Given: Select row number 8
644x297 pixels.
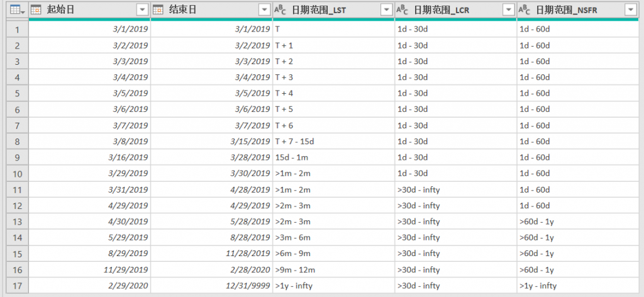Looking at the screenshot, I should [x=17, y=142].
